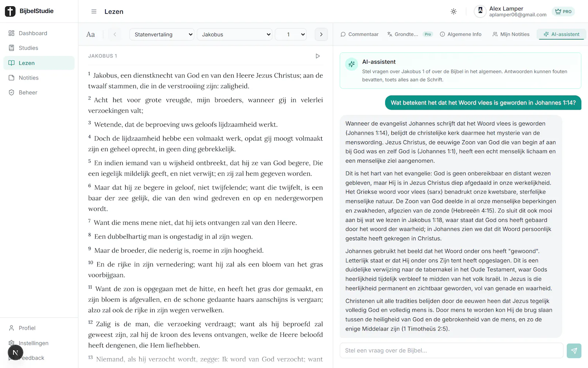
Task: Select verse 4 'Doch de lijdzaamheid hebbe'
Action: (x=205, y=144)
